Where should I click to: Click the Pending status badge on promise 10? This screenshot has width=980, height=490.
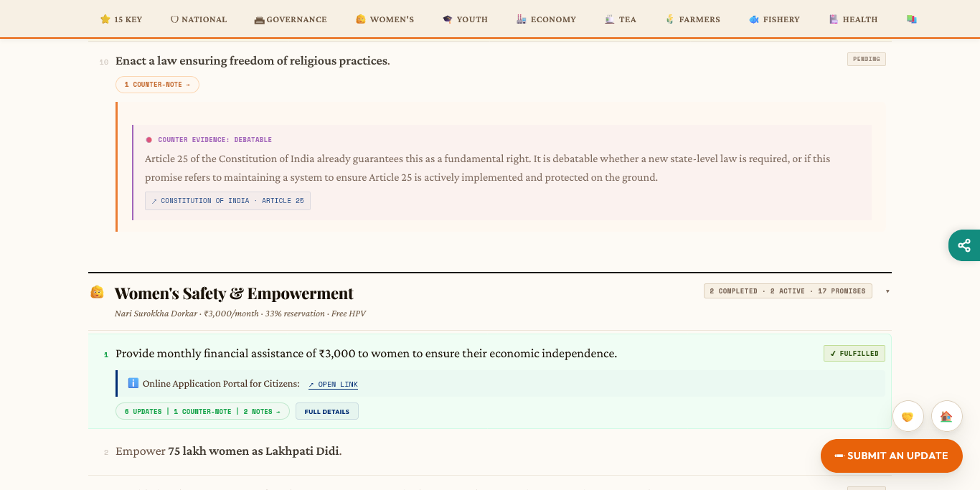click(x=867, y=59)
